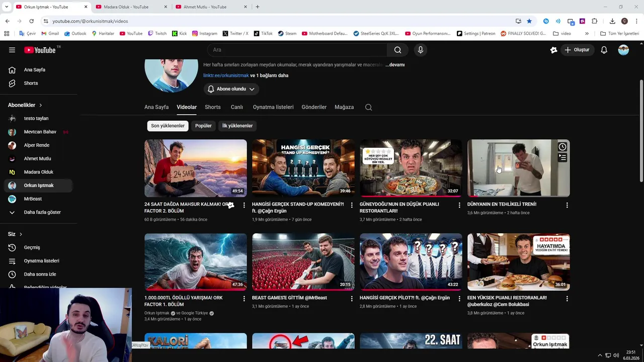Switch to Mağaza tab
This screenshot has width=644, height=362.
click(x=344, y=107)
